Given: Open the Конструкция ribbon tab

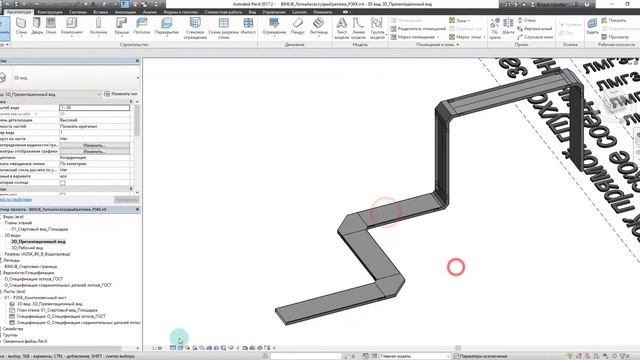Looking at the screenshot, I should [50, 12].
